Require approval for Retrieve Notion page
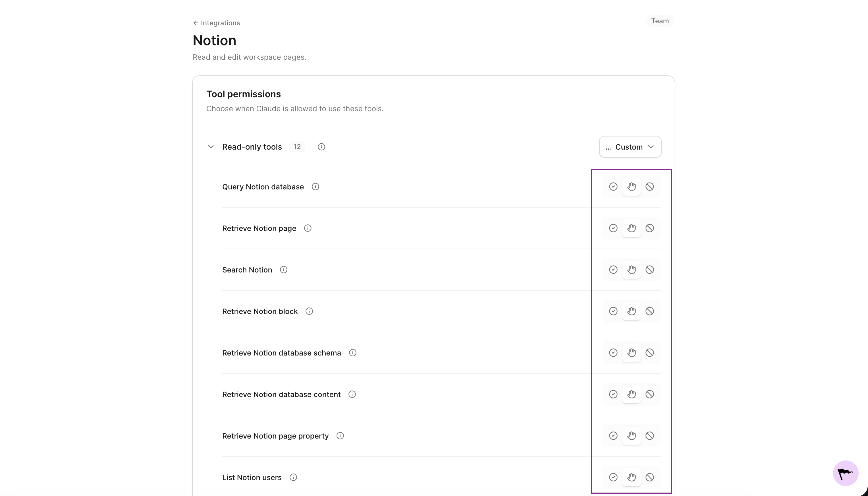This screenshot has width=868, height=496. pos(632,228)
